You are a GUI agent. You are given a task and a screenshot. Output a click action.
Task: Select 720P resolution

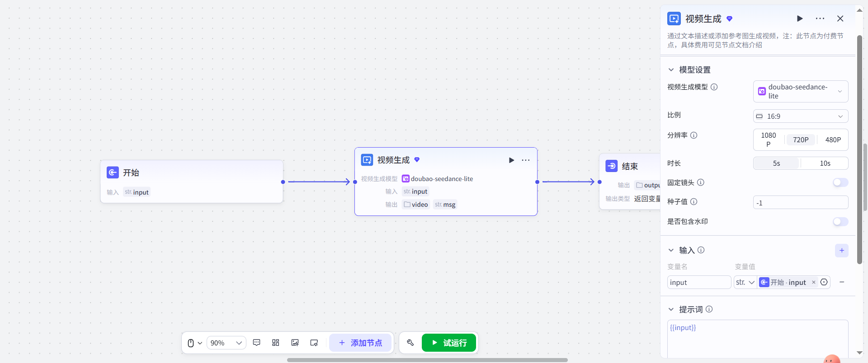(801, 140)
